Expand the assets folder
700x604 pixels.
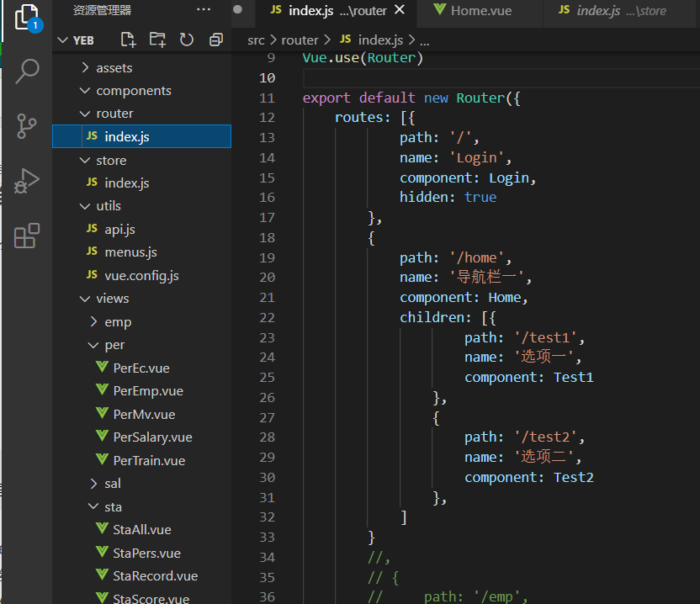click(x=85, y=68)
